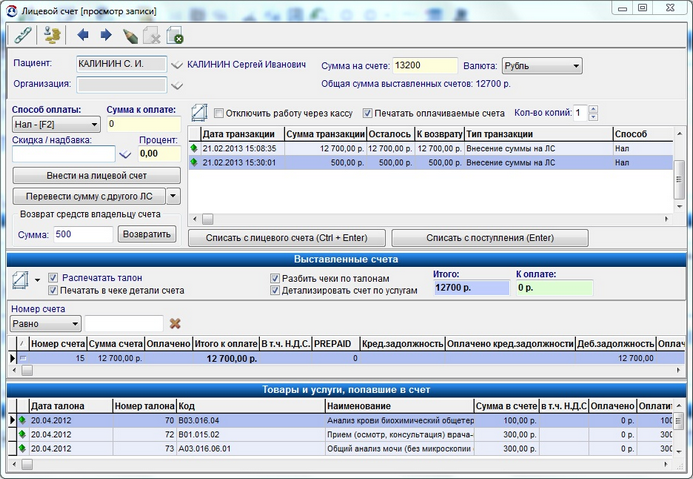Click the checkmark next to organization field
The height and width of the screenshot is (479, 693).
tap(177, 86)
